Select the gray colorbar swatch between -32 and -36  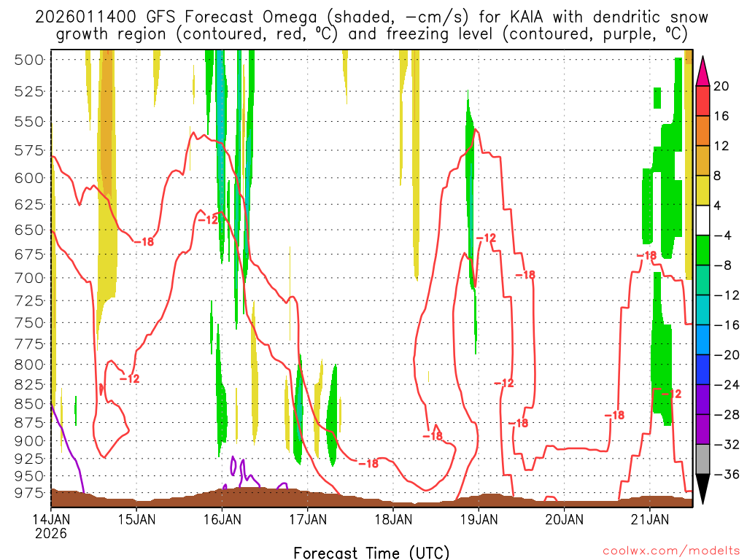coord(703,459)
